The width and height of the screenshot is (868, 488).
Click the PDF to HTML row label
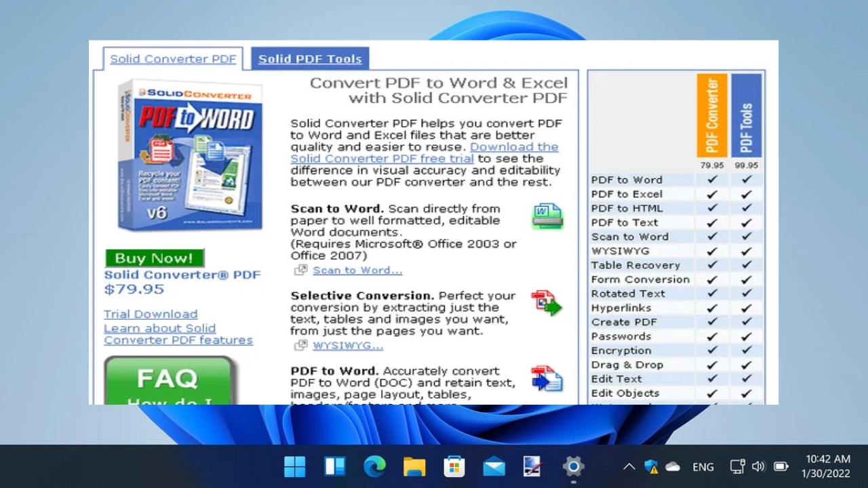pos(627,208)
